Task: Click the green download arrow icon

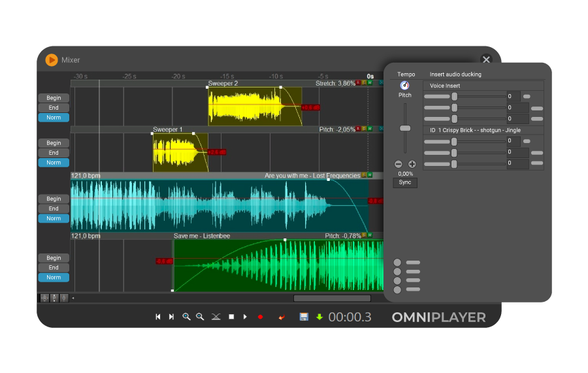Action: [319, 317]
